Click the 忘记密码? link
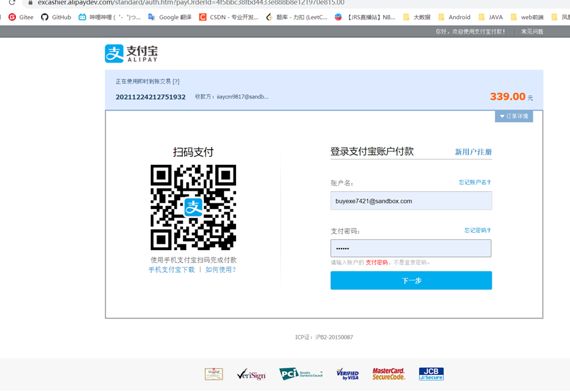570x392 pixels. [x=478, y=230]
